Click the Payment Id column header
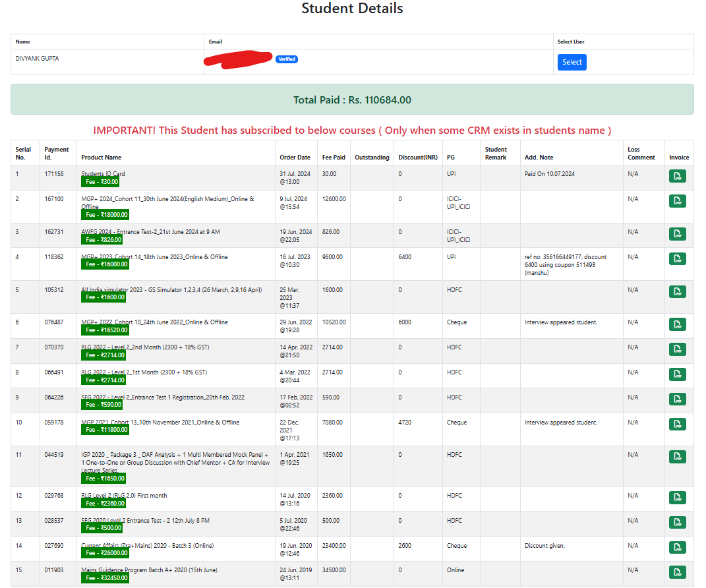 [57, 153]
